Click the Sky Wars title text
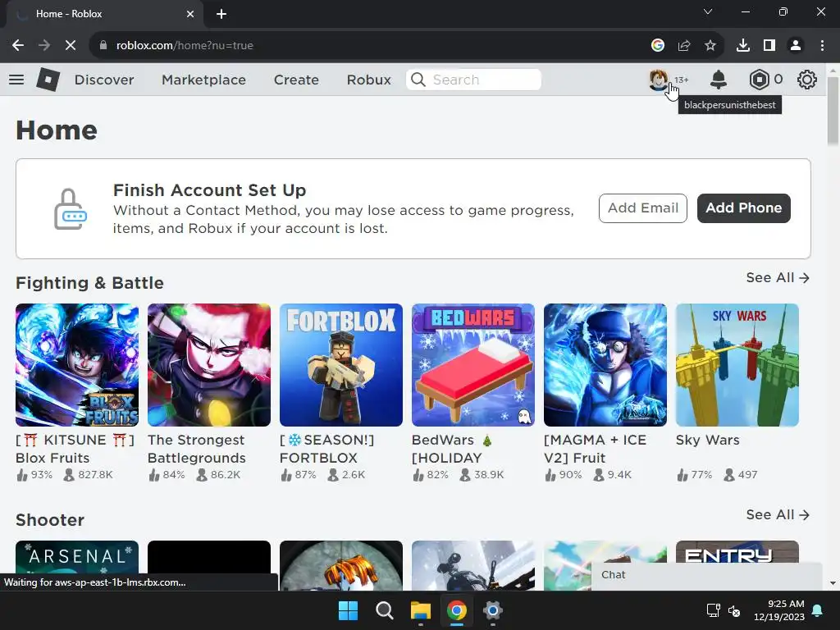 (707, 440)
